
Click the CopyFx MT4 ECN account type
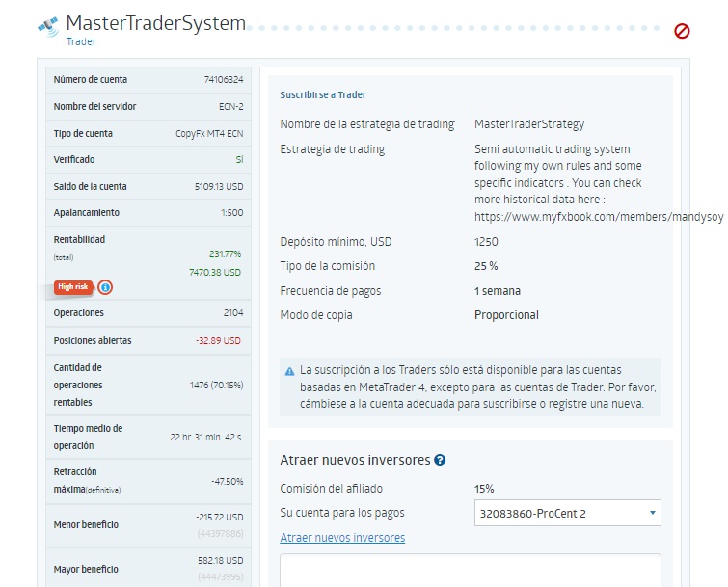pyautogui.click(x=209, y=134)
